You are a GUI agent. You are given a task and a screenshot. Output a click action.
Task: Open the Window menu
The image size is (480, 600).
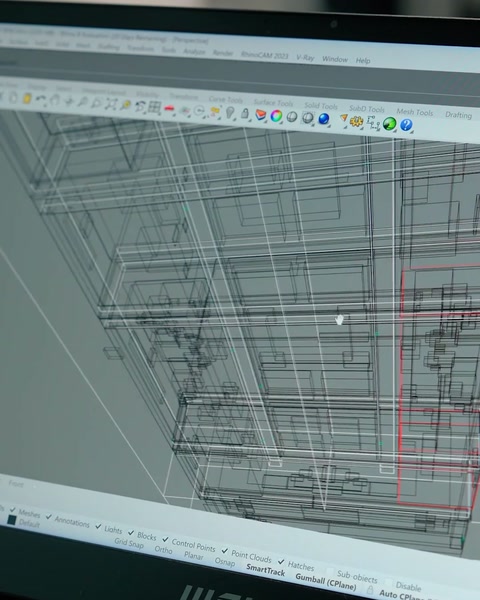click(x=335, y=59)
